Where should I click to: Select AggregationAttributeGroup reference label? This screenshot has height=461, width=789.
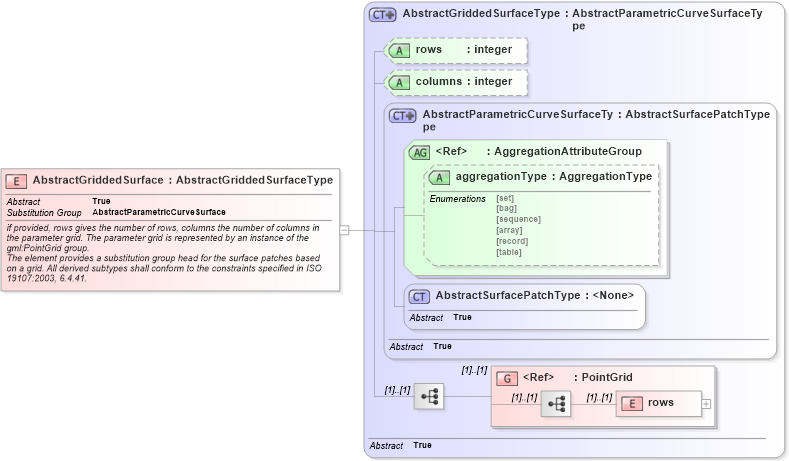538,151
